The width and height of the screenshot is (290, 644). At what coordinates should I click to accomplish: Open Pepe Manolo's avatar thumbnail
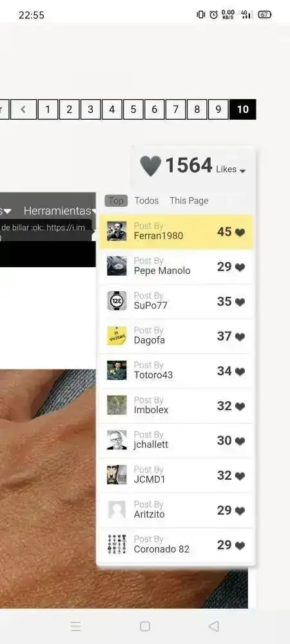pos(117,266)
